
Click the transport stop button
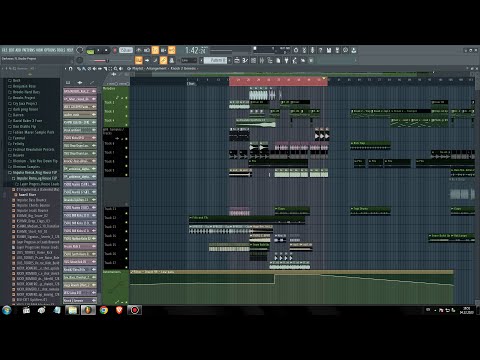tap(106, 50)
